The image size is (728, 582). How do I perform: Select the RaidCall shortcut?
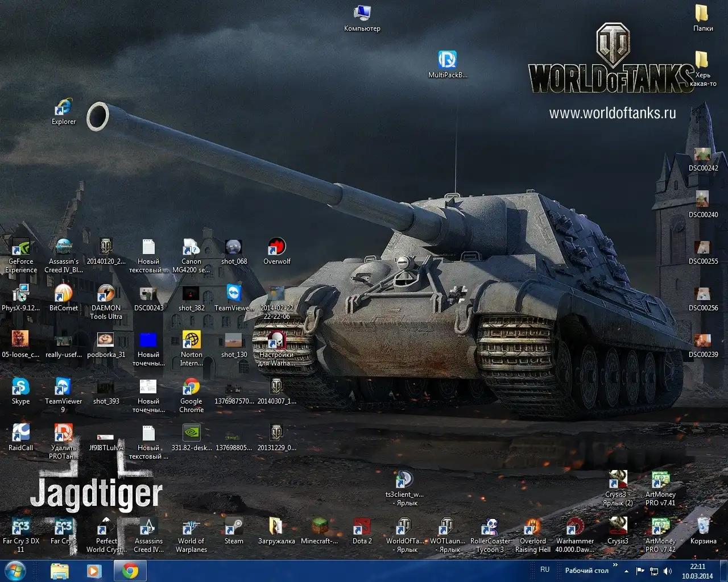coord(20,434)
